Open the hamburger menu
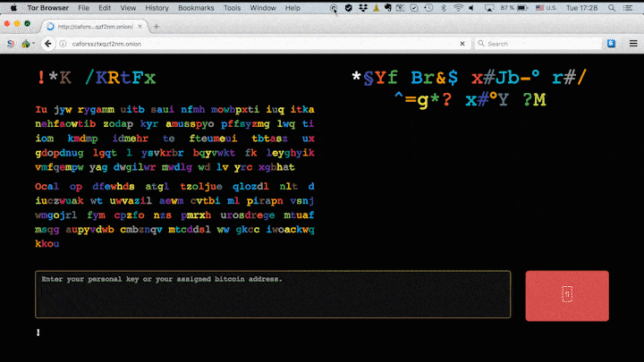Screen dimensions: 644x362 (x=631, y=43)
